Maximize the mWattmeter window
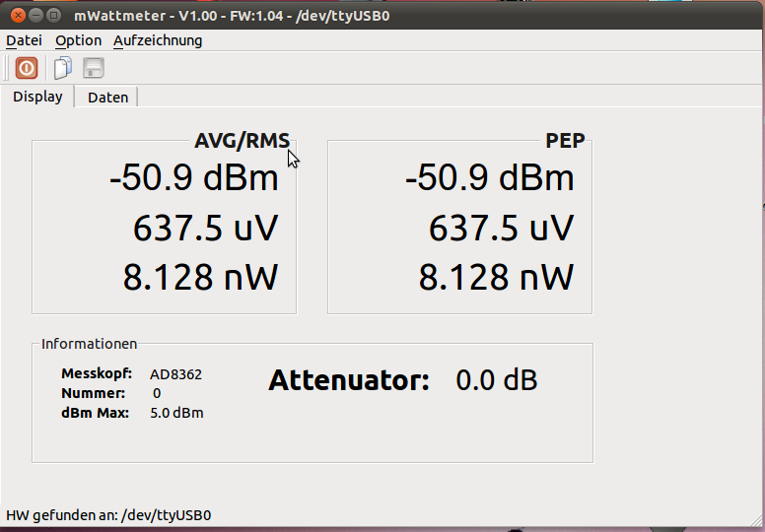This screenshot has height=532, width=765. click(53, 16)
